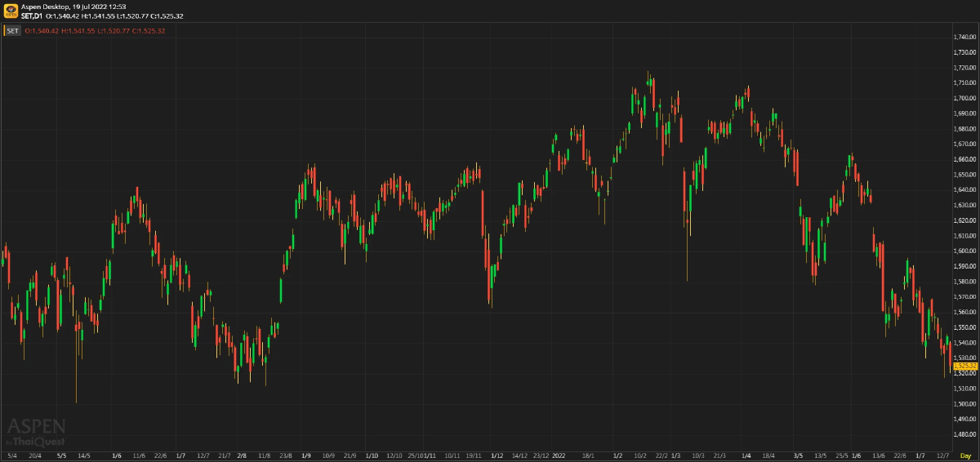Click the 1/10 date label on time axis
The width and height of the screenshot is (980, 462).
click(372, 455)
